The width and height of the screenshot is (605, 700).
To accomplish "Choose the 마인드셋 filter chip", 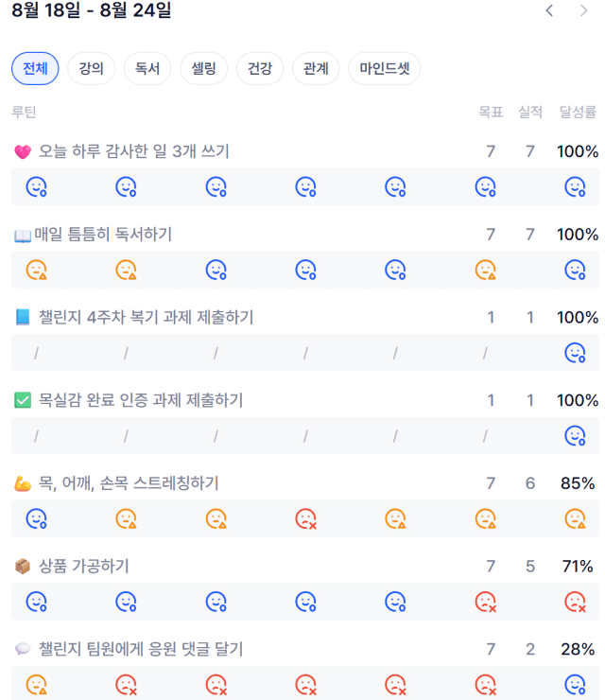I will point(385,68).
